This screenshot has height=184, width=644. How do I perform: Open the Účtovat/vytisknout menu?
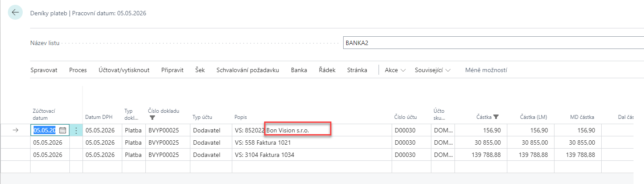(124, 70)
